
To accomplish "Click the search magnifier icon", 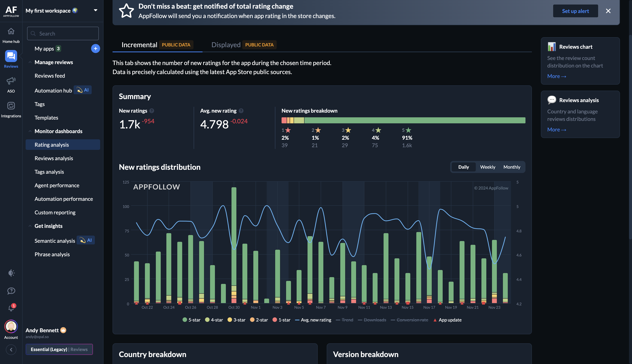I will tap(33, 33).
